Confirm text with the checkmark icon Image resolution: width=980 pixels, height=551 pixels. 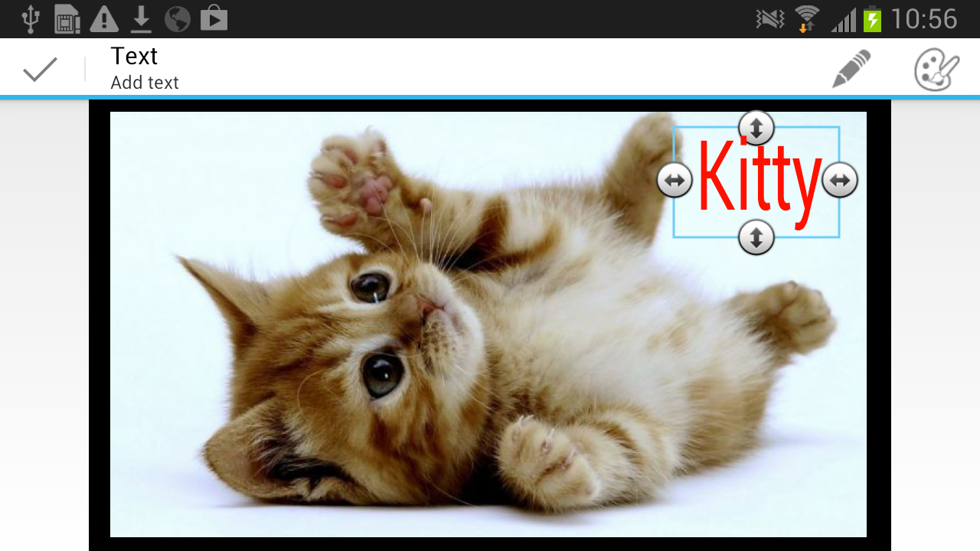pyautogui.click(x=40, y=70)
